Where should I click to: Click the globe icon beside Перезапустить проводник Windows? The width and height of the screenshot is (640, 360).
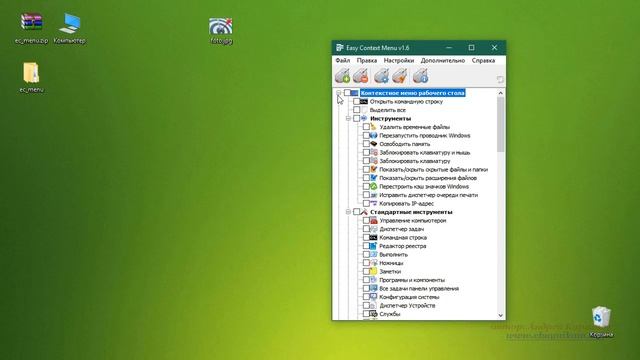[373, 136]
